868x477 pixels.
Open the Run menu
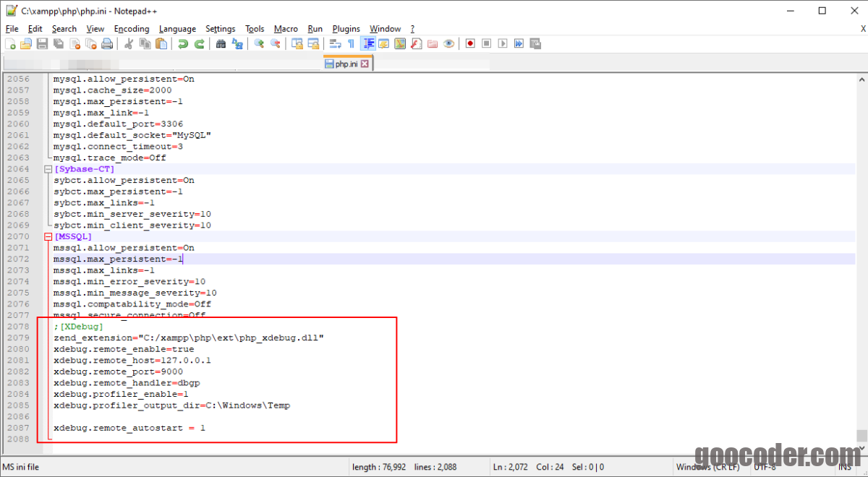tap(315, 29)
